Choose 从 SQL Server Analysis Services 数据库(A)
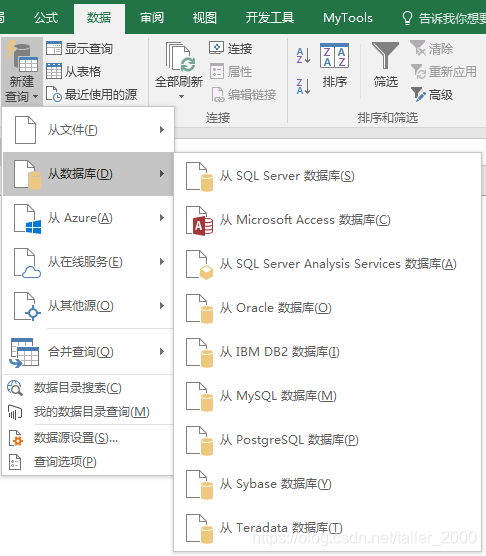Viewport: 486px width, 556px height. coord(327,264)
